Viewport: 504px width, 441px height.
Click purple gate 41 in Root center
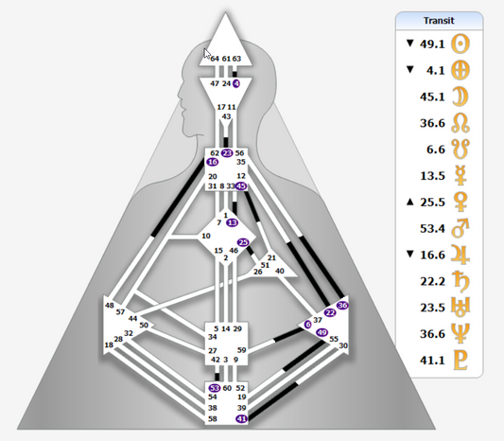[x=241, y=419]
